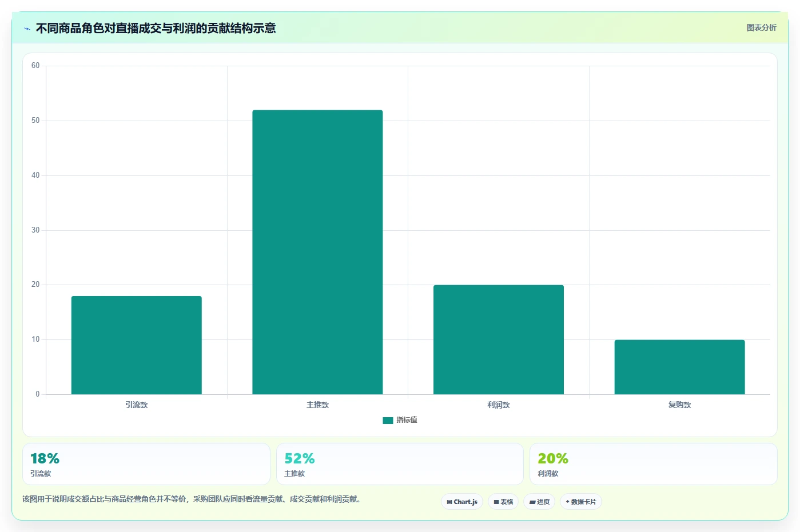The height and width of the screenshot is (532, 800).
Task: Click the 主推款 x-axis label
Action: coord(317,405)
